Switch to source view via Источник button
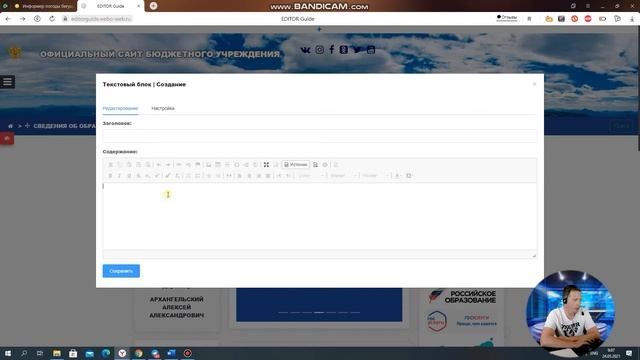Viewport: 640px width, 360px height. [x=296, y=164]
